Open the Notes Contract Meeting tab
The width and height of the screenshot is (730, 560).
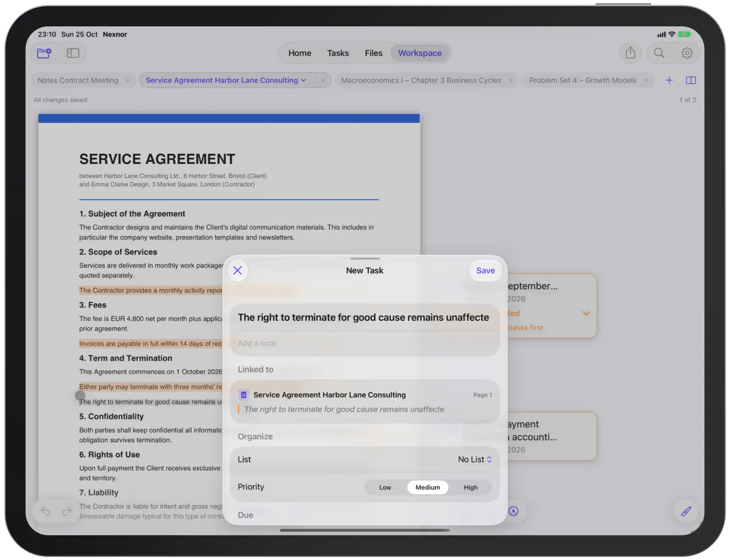pos(78,80)
